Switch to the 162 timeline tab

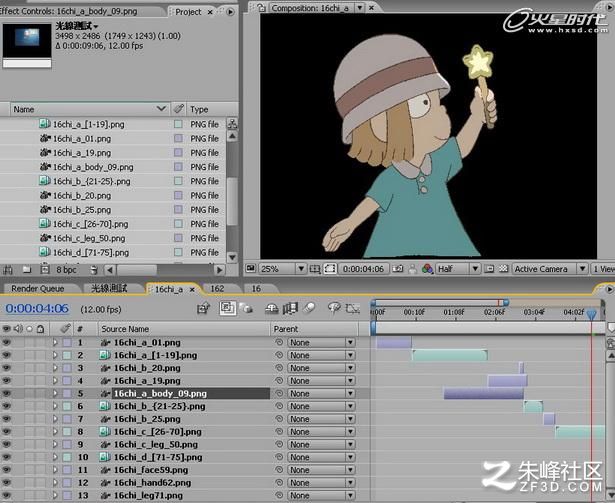tap(217, 288)
